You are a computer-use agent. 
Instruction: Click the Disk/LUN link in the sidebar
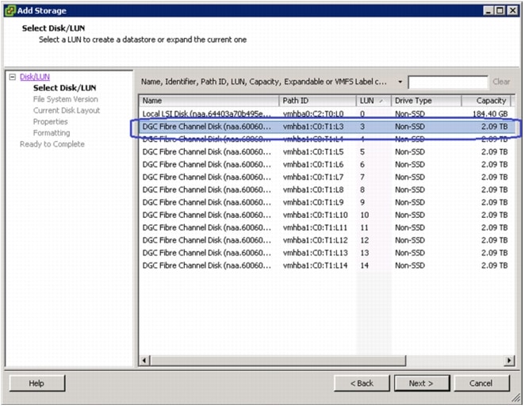coord(34,77)
